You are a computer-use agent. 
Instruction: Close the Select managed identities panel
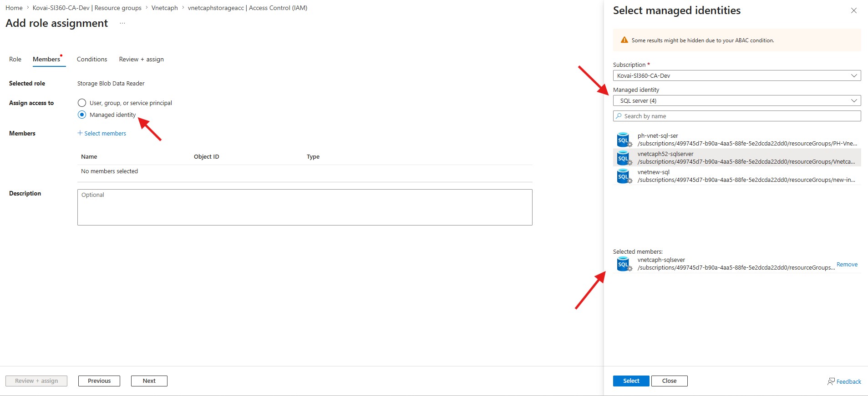point(853,10)
